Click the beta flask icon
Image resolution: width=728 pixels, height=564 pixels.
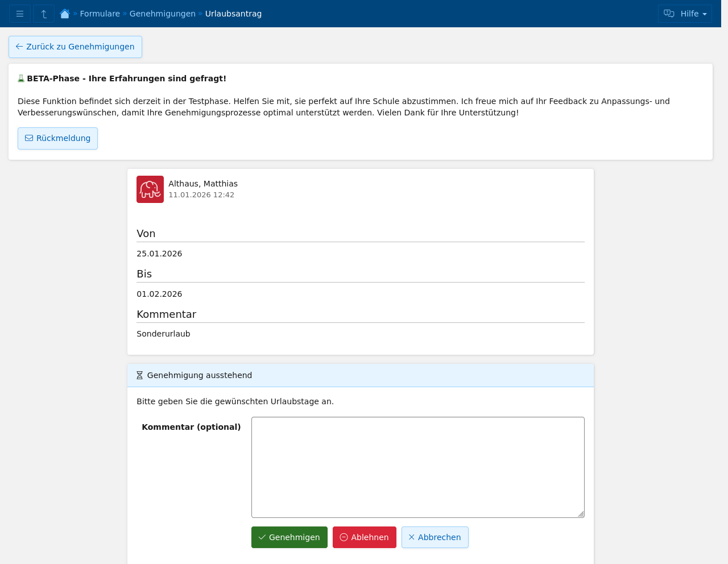point(21,78)
